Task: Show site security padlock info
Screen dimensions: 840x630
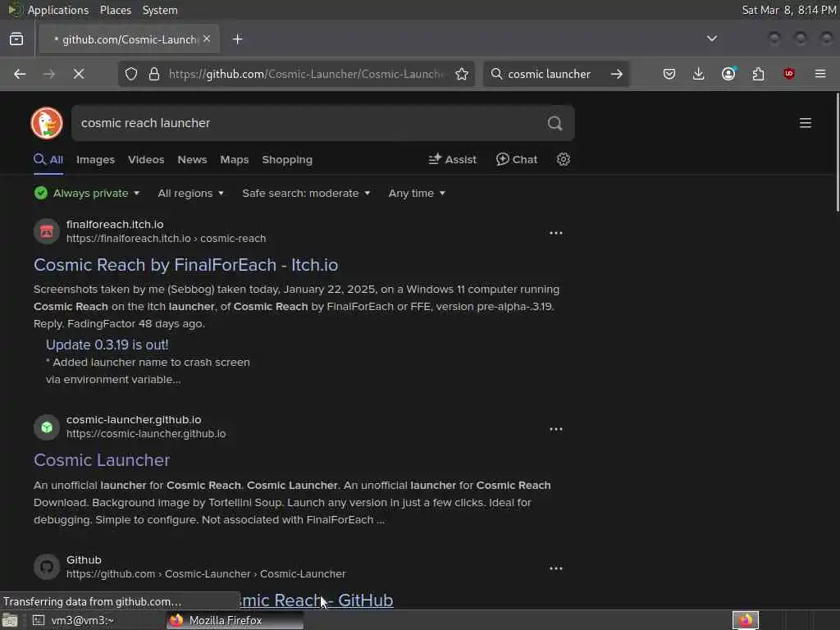Action: pos(154,74)
